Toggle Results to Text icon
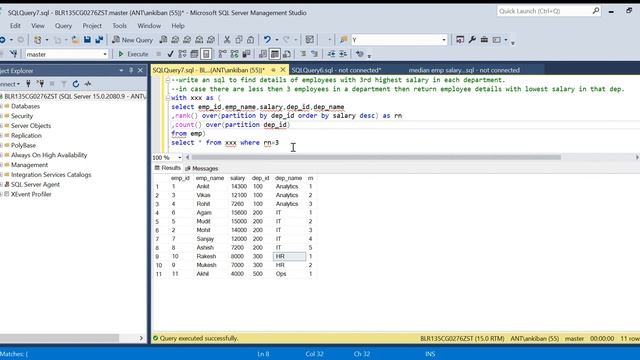The width and height of the screenshot is (640, 360). [263, 54]
